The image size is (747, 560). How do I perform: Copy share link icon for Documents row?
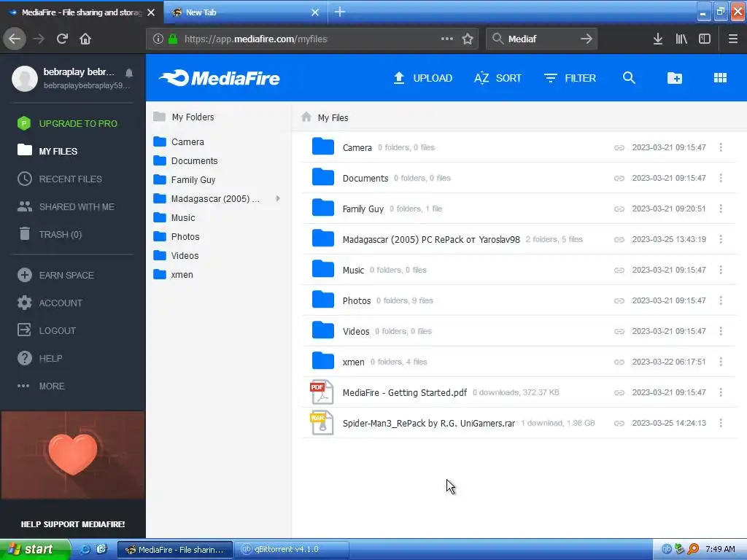[x=619, y=178]
